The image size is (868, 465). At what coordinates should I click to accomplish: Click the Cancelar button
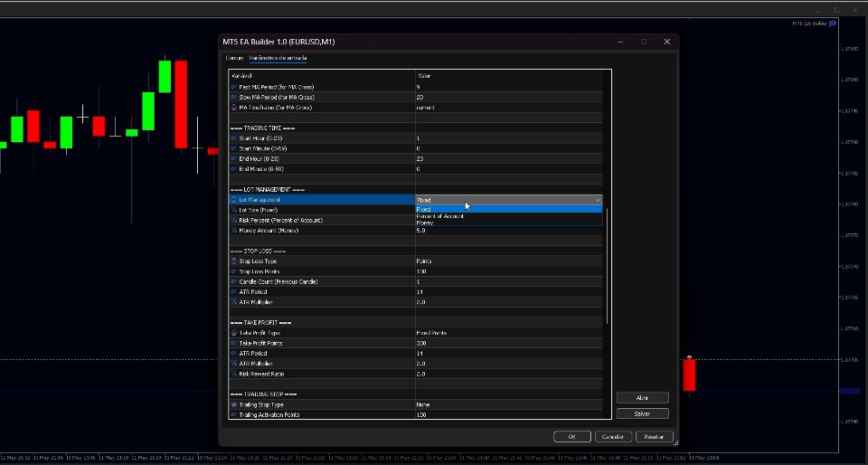pos(613,437)
